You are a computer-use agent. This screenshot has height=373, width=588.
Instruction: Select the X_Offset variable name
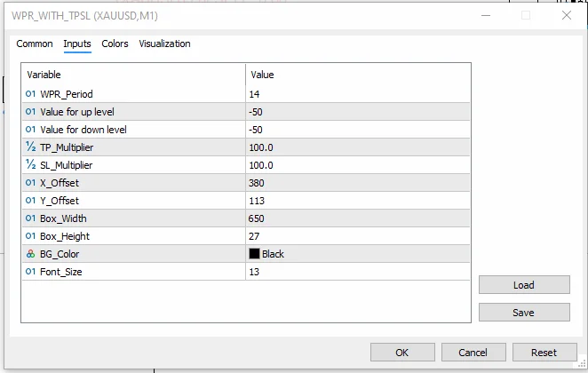[x=60, y=183]
